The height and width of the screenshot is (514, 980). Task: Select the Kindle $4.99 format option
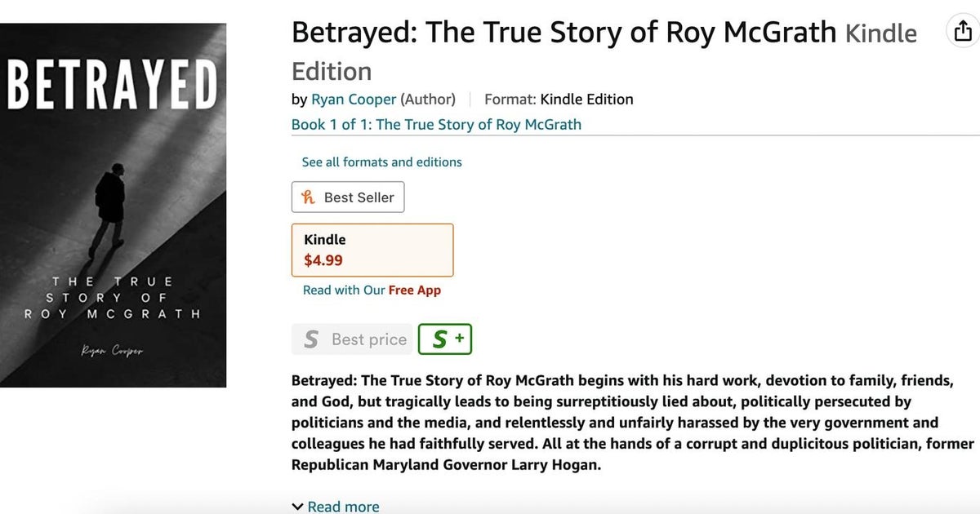tap(372, 250)
